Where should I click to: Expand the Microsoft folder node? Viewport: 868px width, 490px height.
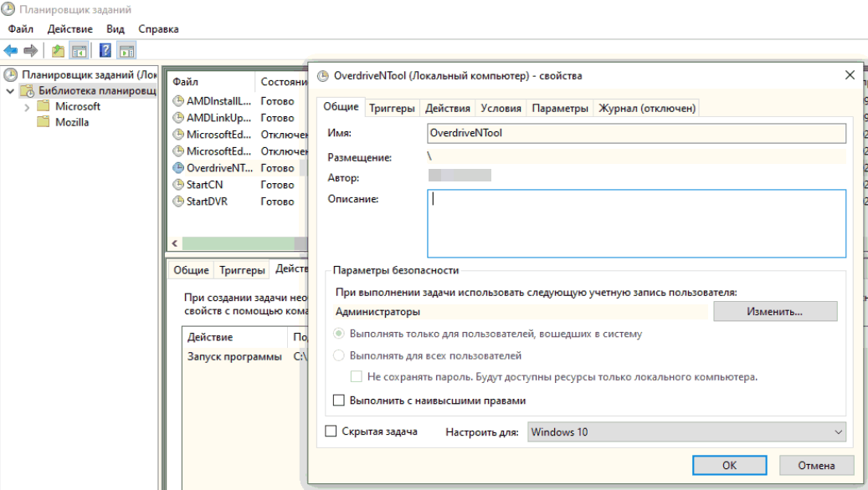pyautogui.click(x=27, y=107)
